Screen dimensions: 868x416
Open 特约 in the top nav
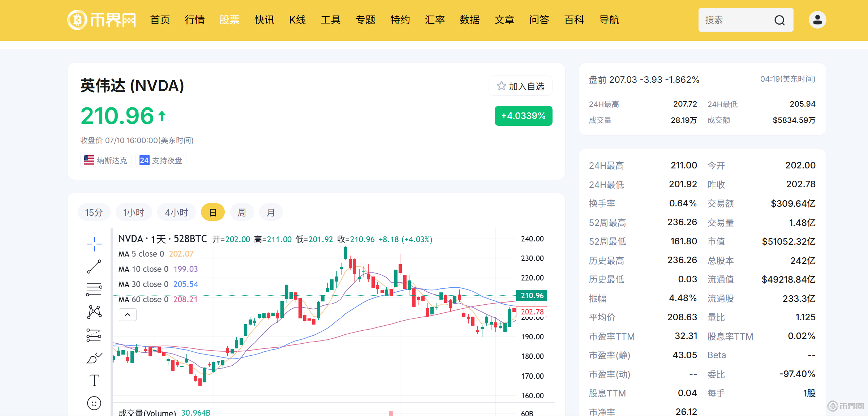click(x=400, y=20)
